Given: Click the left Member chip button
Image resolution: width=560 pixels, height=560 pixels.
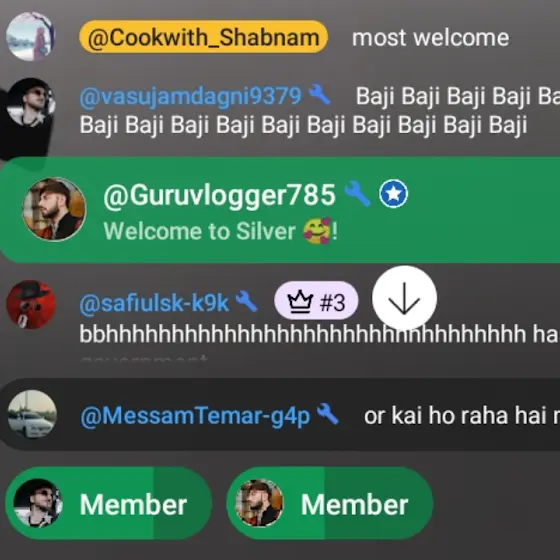Looking at the screenshot, I should click(x=109, y=503).
